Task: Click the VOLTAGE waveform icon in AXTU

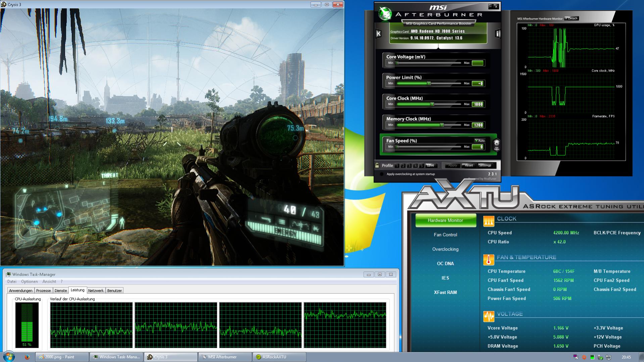Action: (489, 316)
